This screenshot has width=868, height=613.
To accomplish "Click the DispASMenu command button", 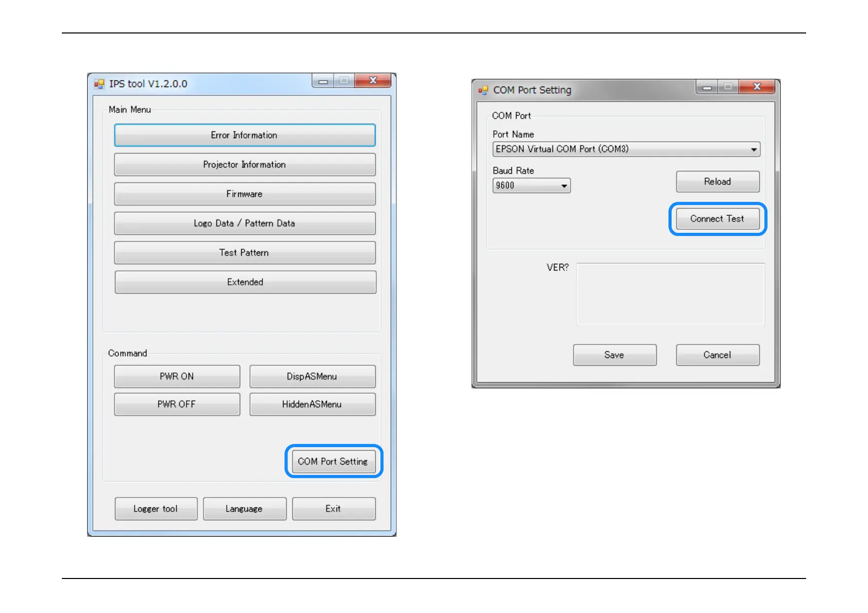I will point(312,376).
